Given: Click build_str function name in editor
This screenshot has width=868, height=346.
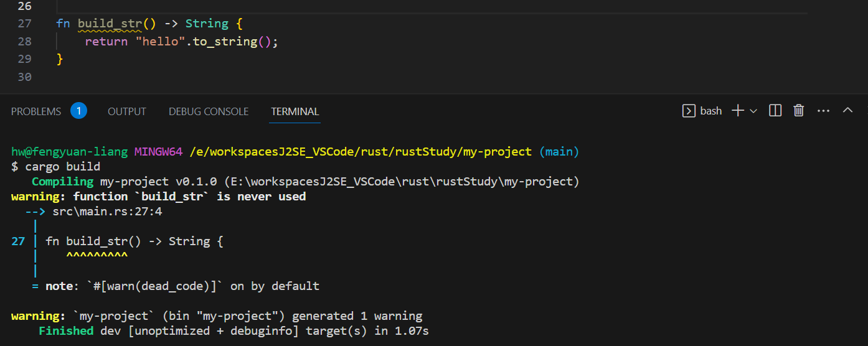Looking at the screenshot, I should tap(110, 24).
